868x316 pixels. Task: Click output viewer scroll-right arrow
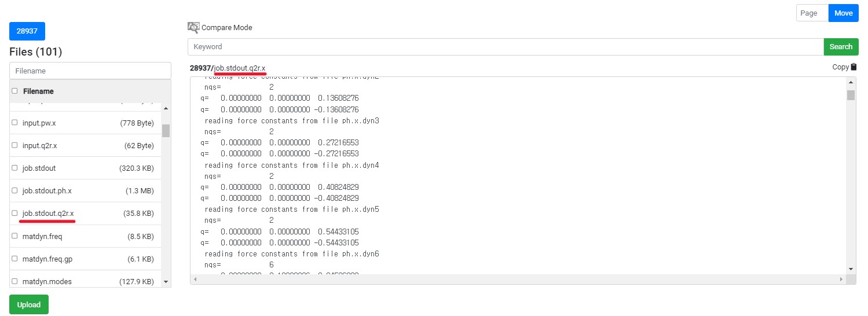[x=841, y=280]
